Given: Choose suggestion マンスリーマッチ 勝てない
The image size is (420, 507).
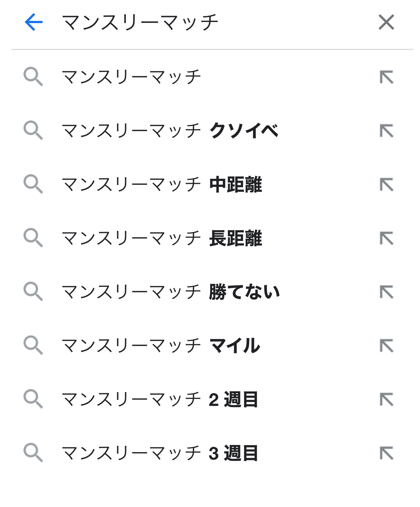Looking at the screenshot, I should [x=171, y=292].
